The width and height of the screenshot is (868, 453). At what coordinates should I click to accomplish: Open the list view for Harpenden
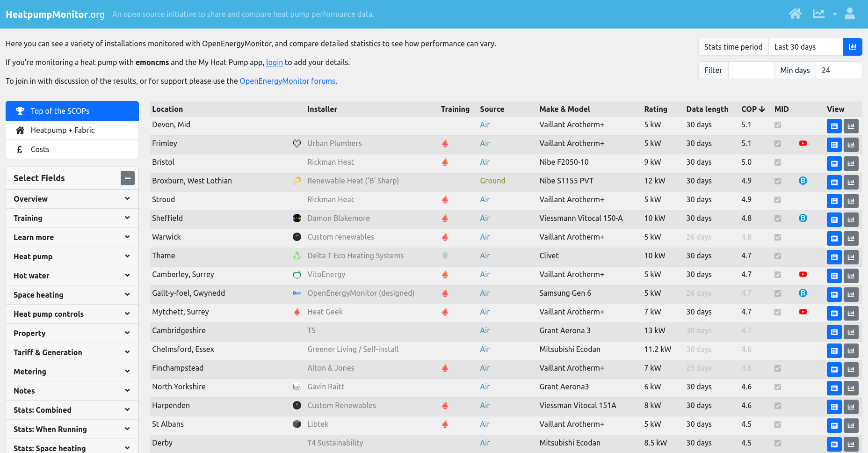pos(834,407)
